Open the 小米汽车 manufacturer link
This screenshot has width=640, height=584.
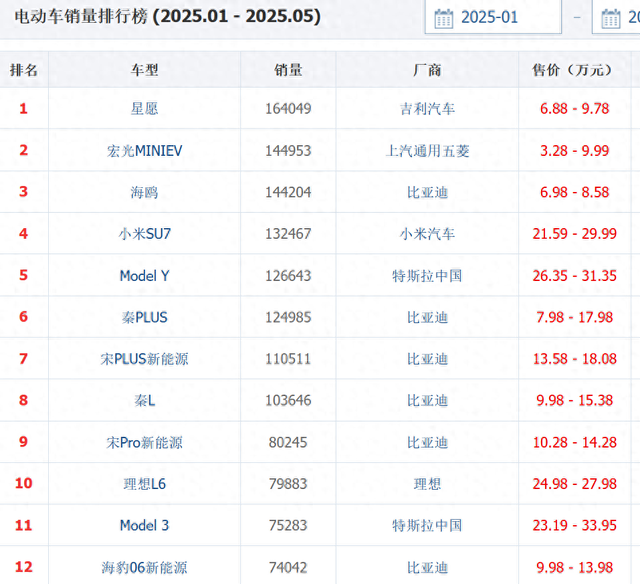(427, 234)
